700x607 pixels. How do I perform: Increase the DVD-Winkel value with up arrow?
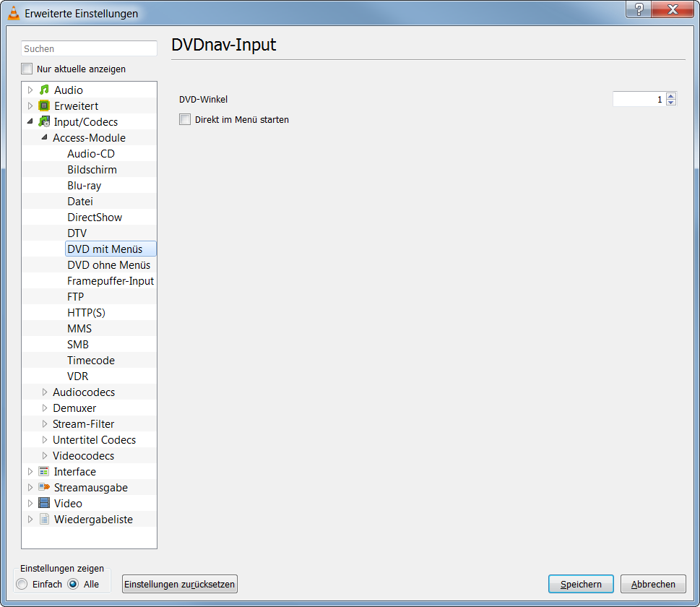tap(670, 95)
